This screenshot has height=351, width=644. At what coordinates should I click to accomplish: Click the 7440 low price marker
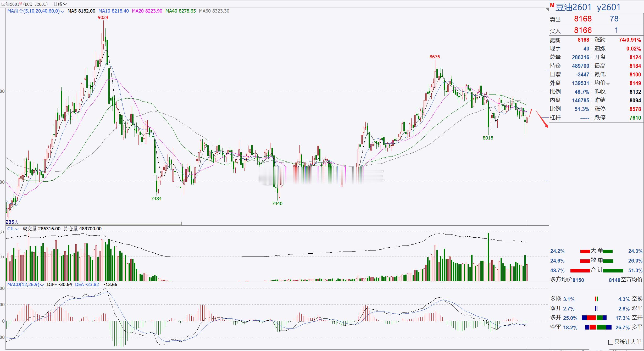coord(277,204)
